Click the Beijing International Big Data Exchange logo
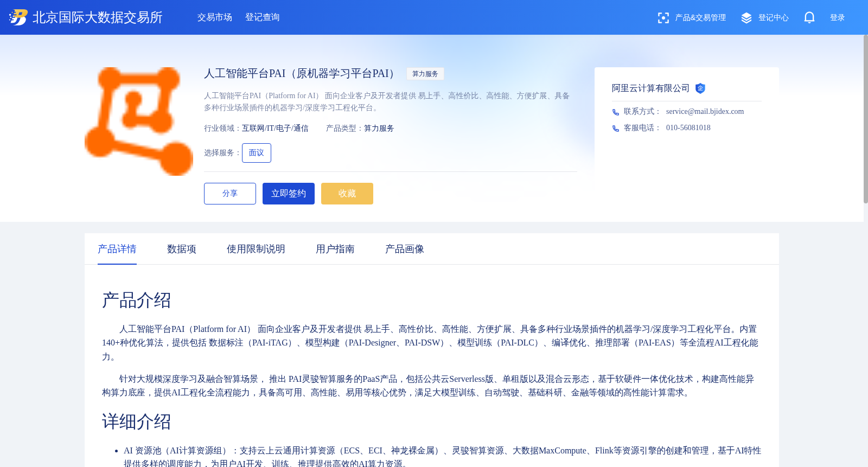This screenshot has height=467, width=868. click(x=86, y=17)
